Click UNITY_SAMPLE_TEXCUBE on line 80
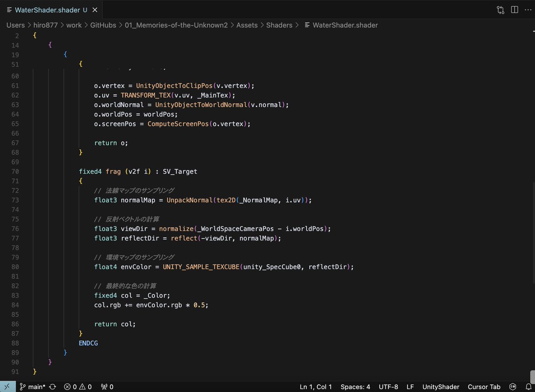The image size is (535, 392). tap(201, 267)
